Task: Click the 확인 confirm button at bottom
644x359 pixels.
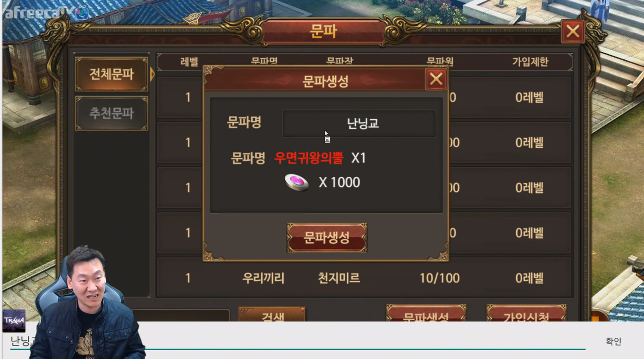Action: tap(613, 341)
